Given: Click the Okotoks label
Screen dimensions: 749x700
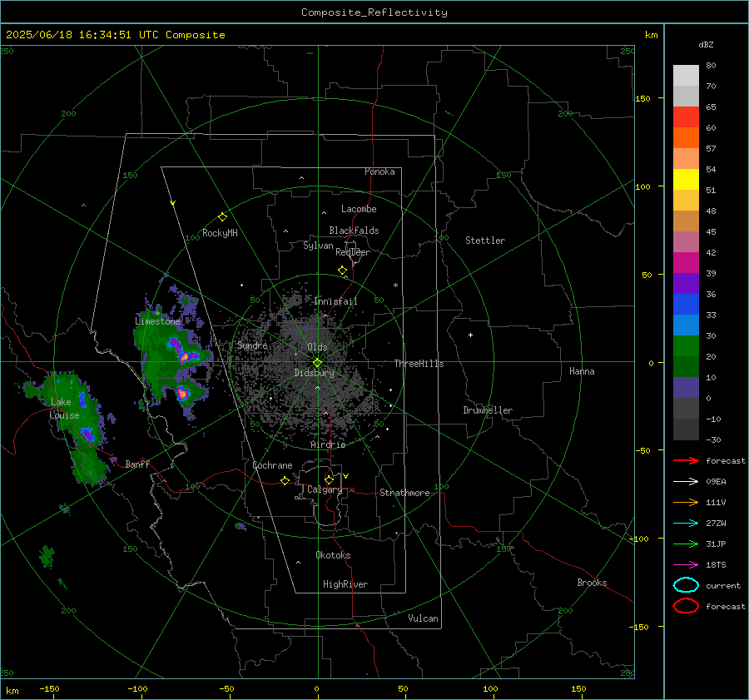Looking at the screenshot, I should [333, 555].
